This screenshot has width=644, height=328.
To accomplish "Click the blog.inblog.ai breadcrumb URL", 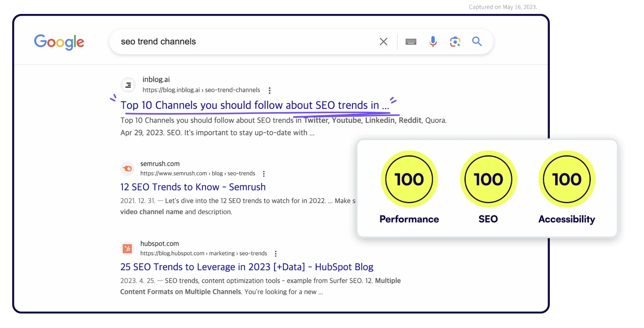I will point(201,90).
